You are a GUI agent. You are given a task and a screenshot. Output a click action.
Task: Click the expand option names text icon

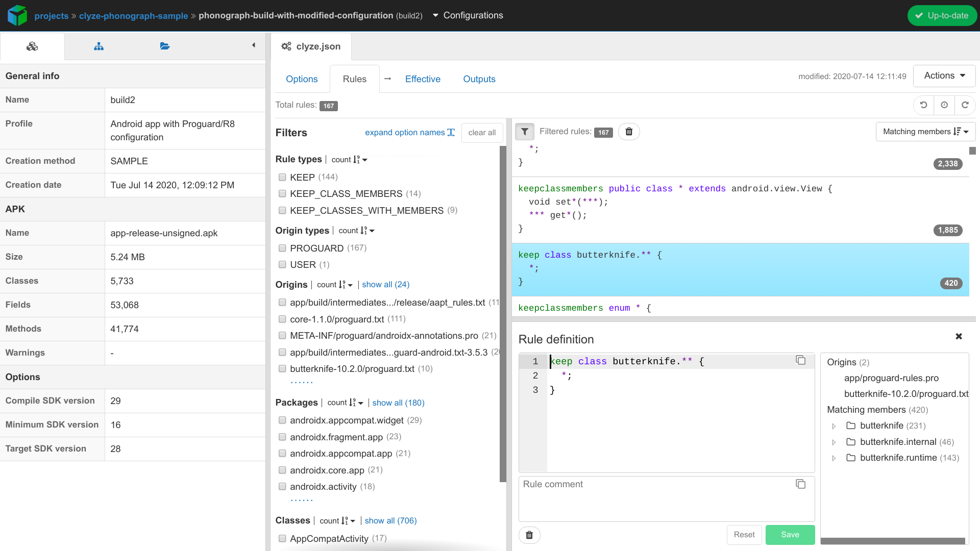451,132
